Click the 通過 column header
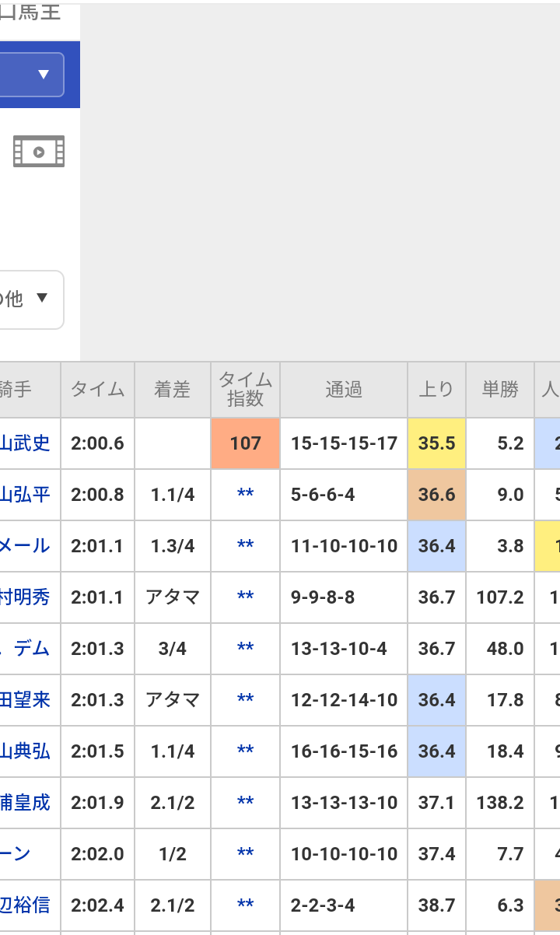Image resolution: width=560 pixels, height=935 pixels. 344,390
